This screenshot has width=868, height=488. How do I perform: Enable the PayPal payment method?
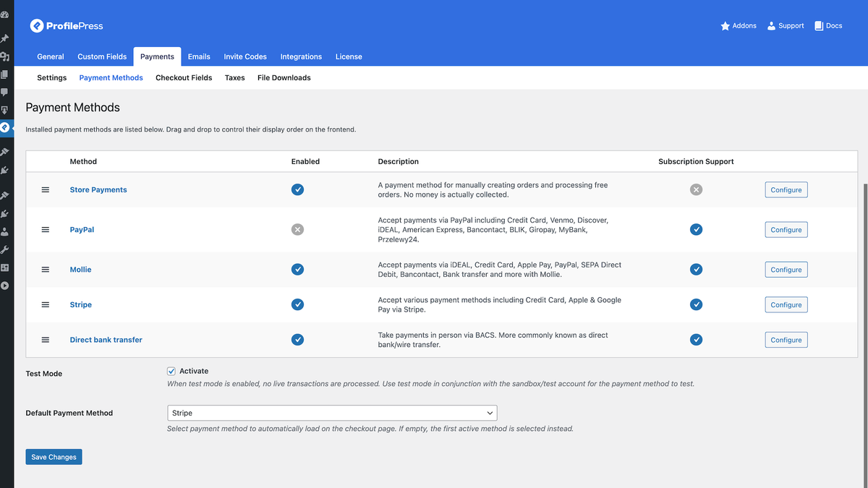pyautogui.click(x=297, y=229)
